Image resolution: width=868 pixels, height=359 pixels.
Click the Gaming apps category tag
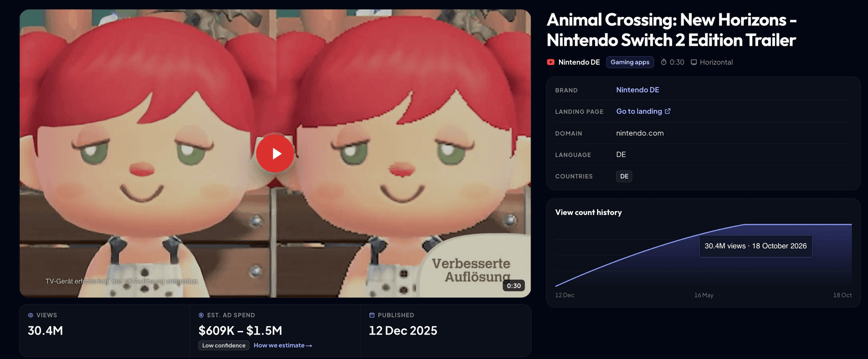tap(630, 62)
